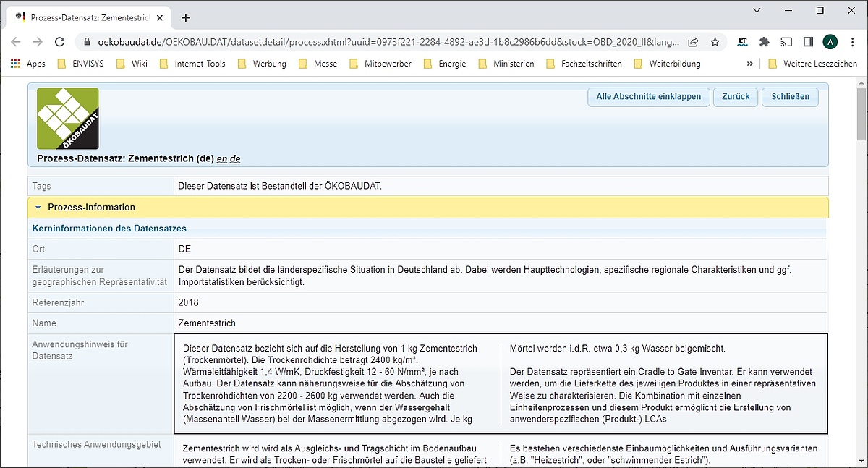Viewport: 868px width, 468px height.
Task: Open the ENVISYS bookmark folder
Action: click(80, 64)
